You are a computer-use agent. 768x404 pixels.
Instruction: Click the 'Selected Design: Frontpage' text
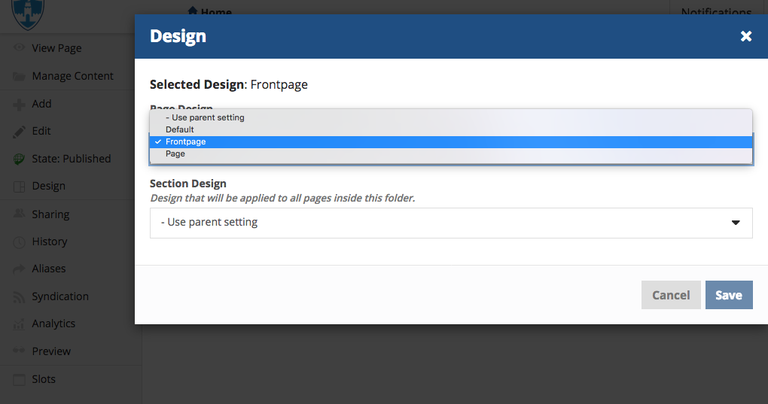[x=229, y=85]
